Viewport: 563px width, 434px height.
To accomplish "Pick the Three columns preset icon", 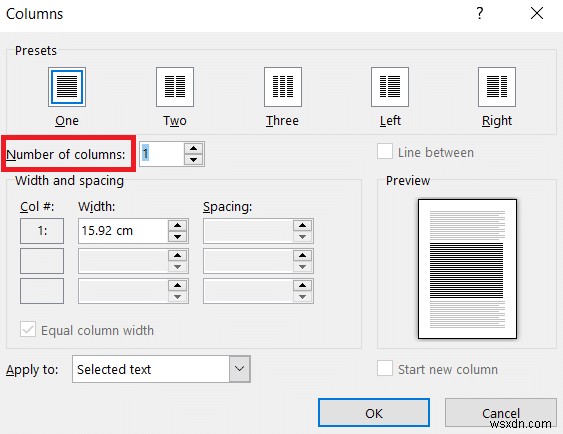I will (x=283, y=87).
